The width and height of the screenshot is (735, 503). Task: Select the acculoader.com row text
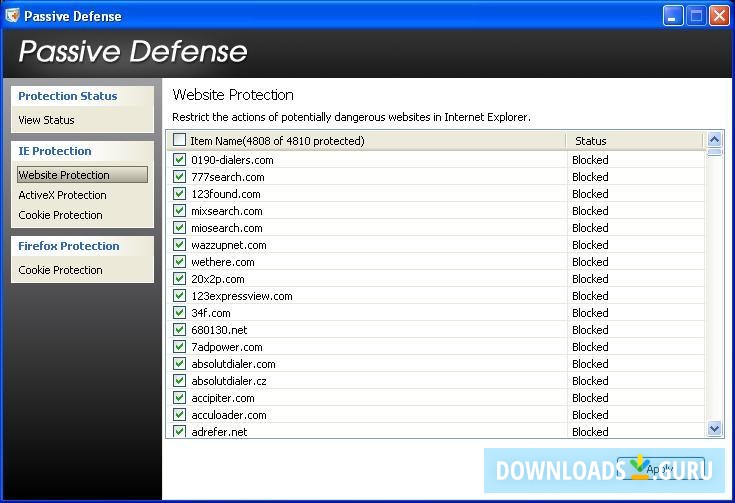[229, 415]
